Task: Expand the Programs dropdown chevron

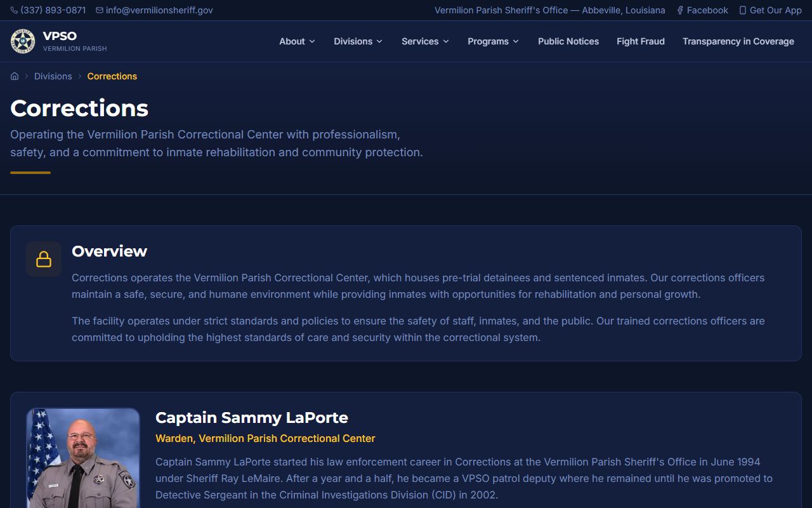Action: point(516,41)
